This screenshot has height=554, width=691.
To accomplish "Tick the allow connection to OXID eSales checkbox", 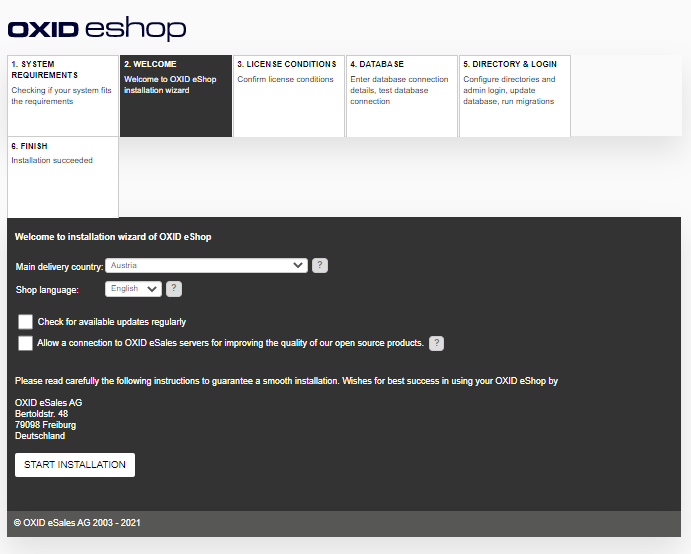I will pos(25,343).
